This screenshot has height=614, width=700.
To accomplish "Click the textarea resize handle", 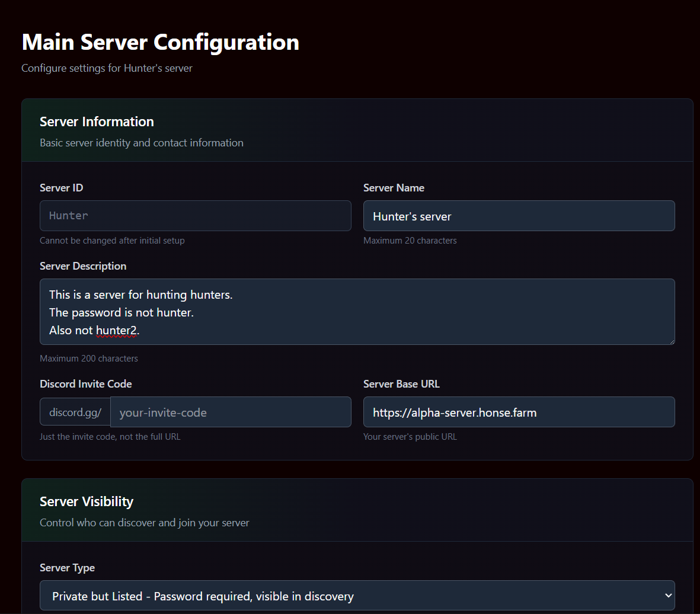I will pyautogui.click(x=672, y=341).
